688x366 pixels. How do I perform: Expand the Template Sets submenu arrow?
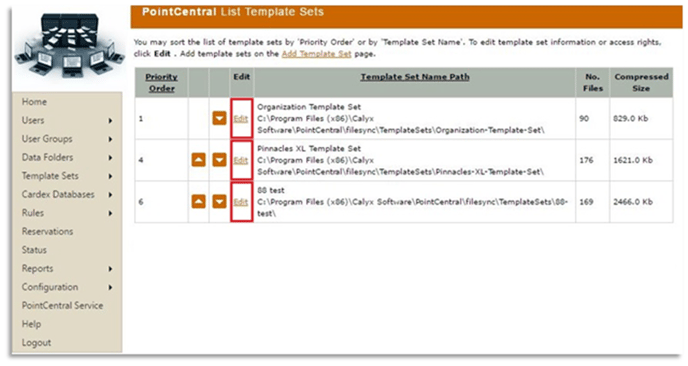pos(110,176)
